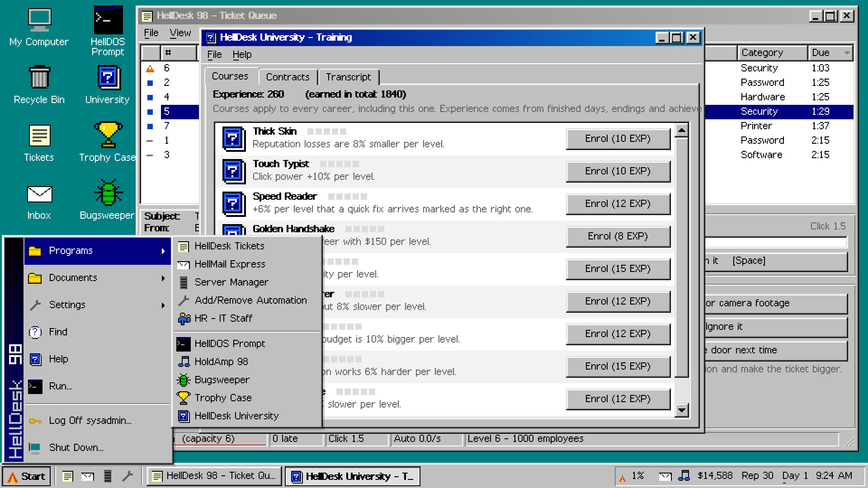Select the Printer ticket due 1:37
868x488 pixels.
778,126
